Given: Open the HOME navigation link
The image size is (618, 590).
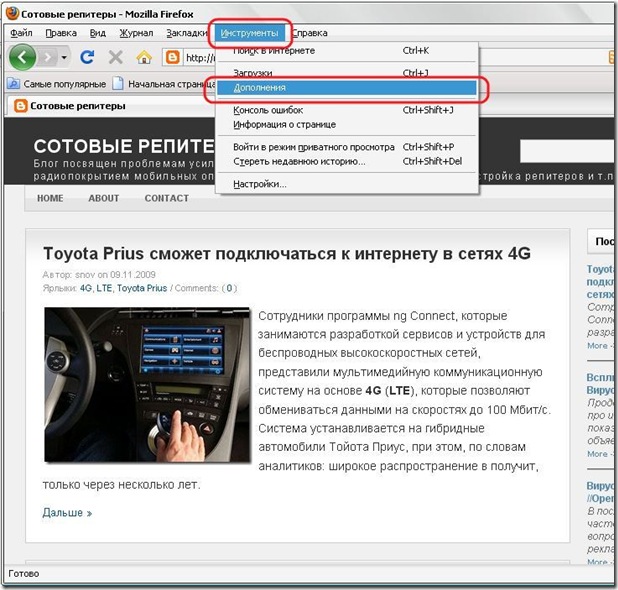Looking at the screenshot, I should pos(50,198).
